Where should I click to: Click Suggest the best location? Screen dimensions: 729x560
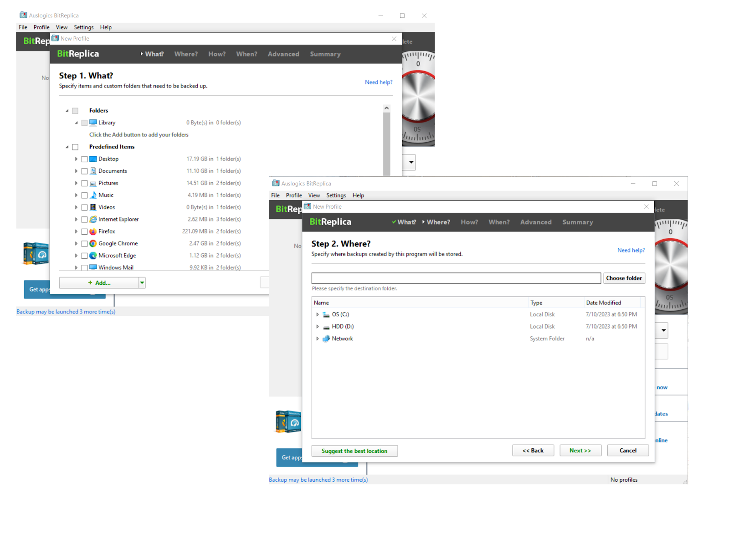(x=354, y=451)
